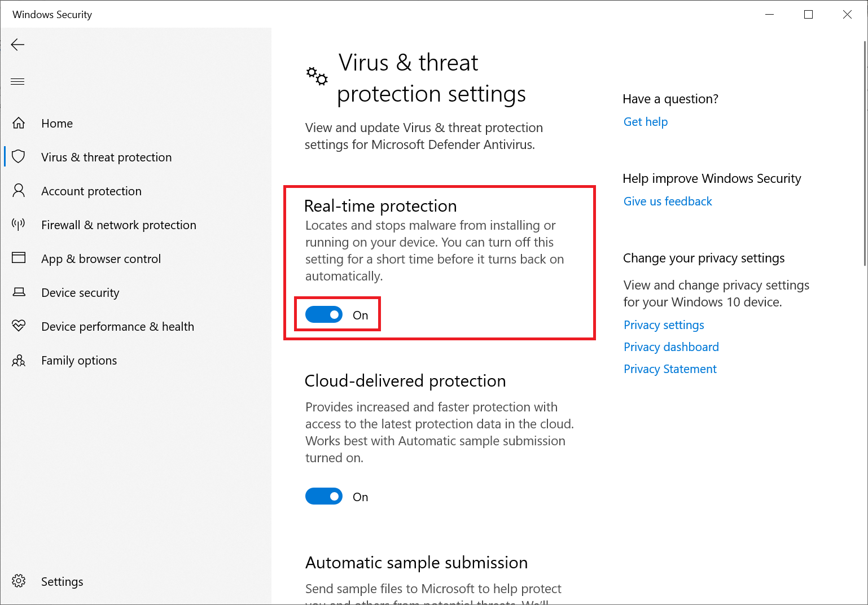868x605 pixels.
Task: Disable Cloud-delivered protection toggle
Action: tap(324, 497)
